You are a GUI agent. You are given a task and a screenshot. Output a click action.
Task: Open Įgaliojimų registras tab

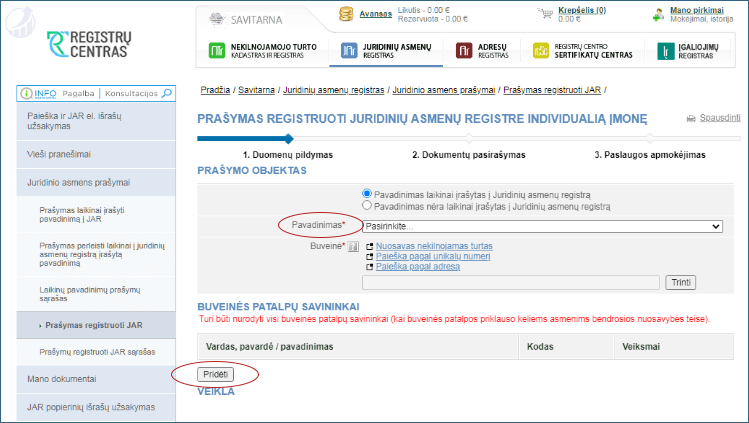point(688,51)
